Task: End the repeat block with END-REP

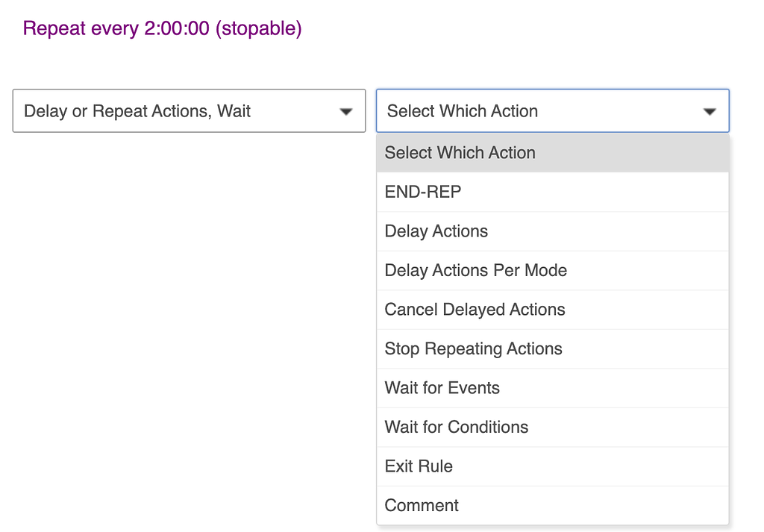Action: [423, 192]
